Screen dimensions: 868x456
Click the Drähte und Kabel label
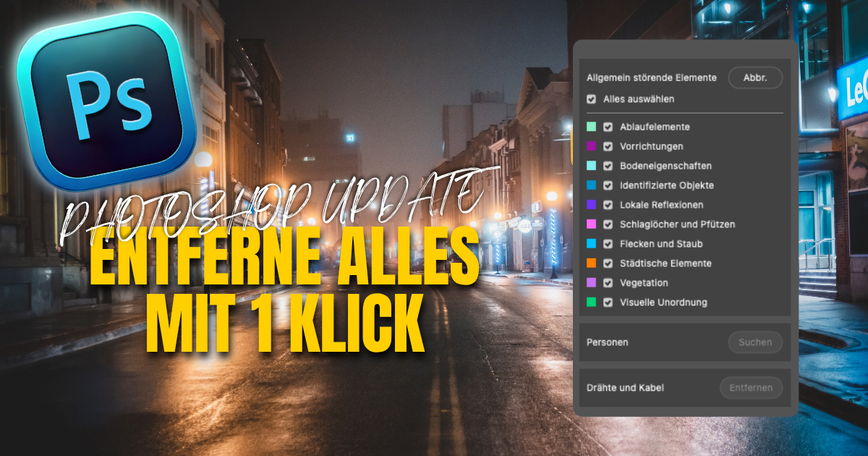point(625,388)
